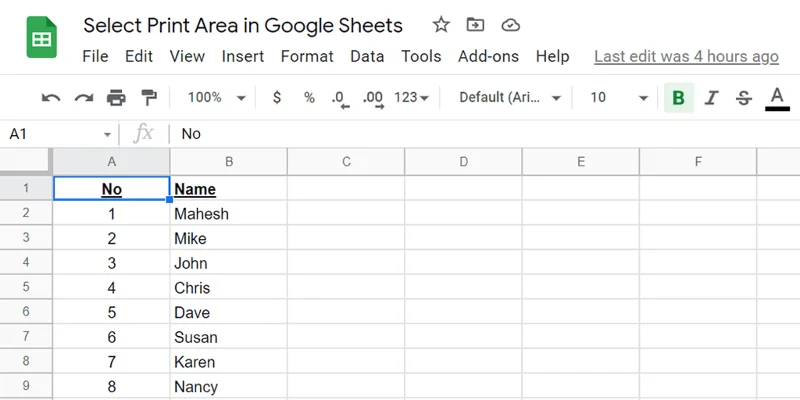The width and height of the screenshot is (800, 400).
Task: Select the Name header cell
Action: click(x=229, y=189)
